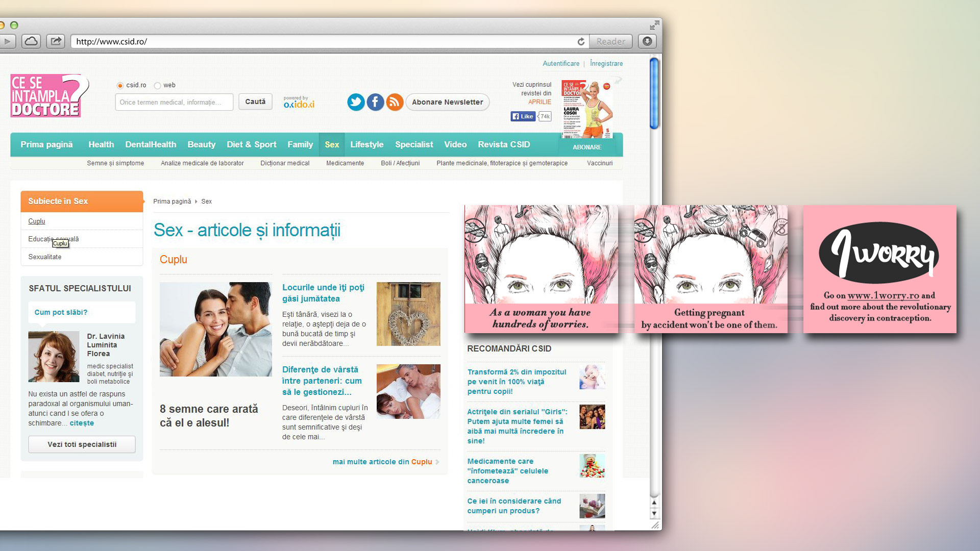Click the medical term search field
This screenshot has width=980, height=551.
(174, 102)
